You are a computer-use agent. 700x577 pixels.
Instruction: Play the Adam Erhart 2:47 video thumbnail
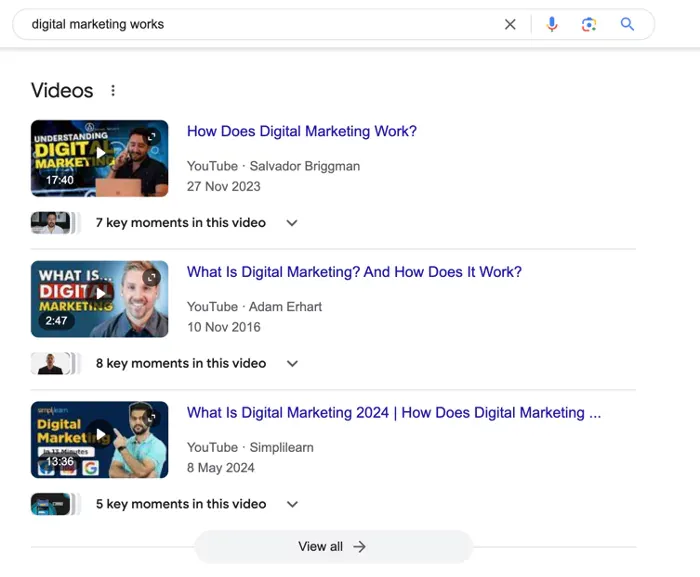tap(100, 299)
